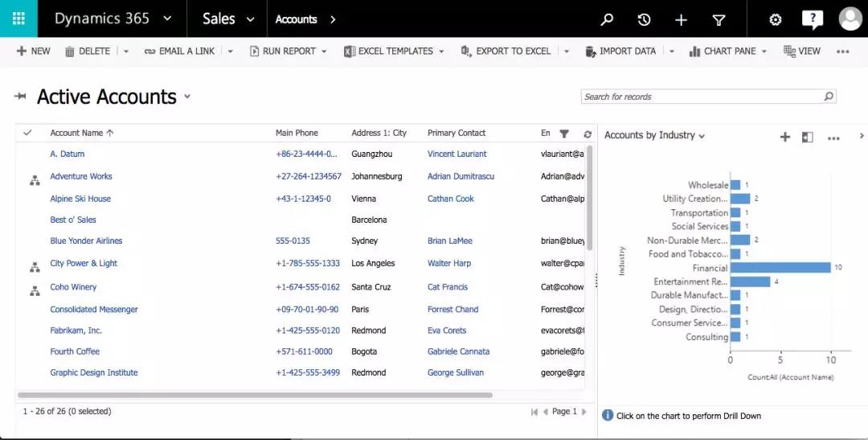The image size is (868, 440).
Task: Open the Accounts by Industry chart dropdown
Action: [x=702, y=136]
